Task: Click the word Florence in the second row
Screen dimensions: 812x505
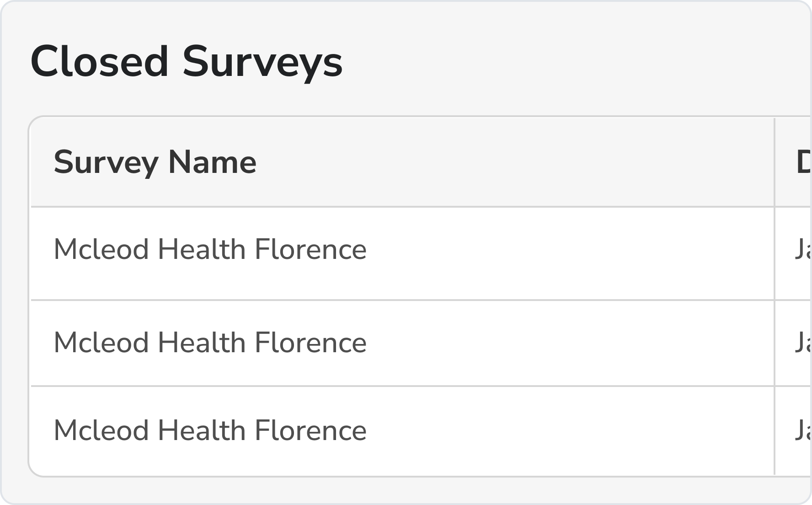Action: 310,343
